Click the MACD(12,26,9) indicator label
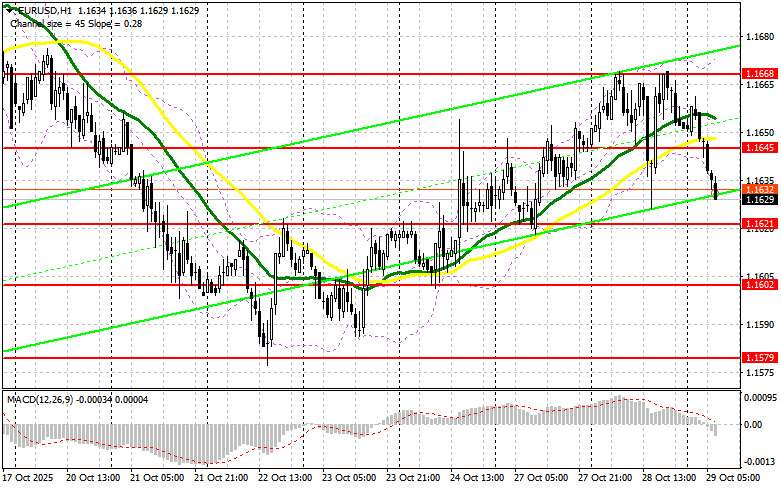This screenshot has width=781, height=489. tap(40, 399)
